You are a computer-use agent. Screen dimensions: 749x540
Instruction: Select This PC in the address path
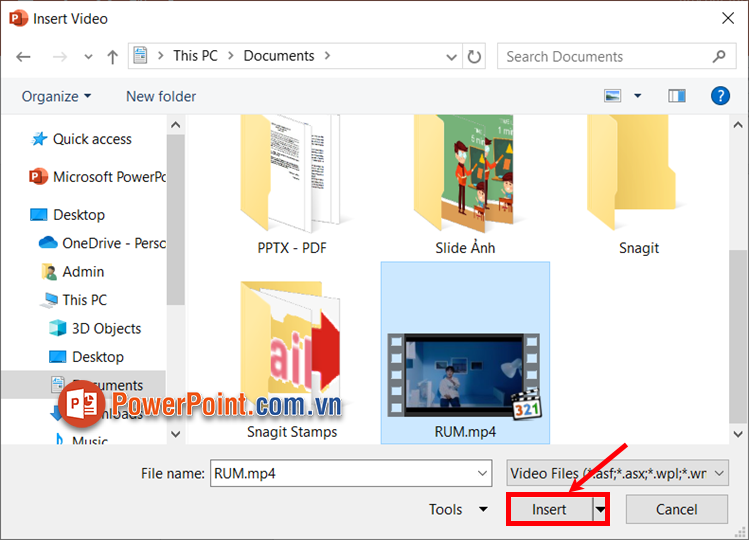point(195,55)
